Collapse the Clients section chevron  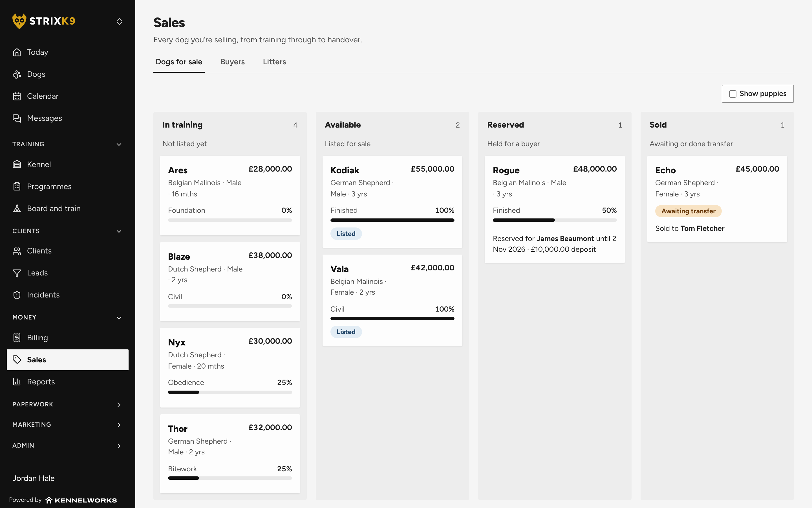click(x=119, y=231)
